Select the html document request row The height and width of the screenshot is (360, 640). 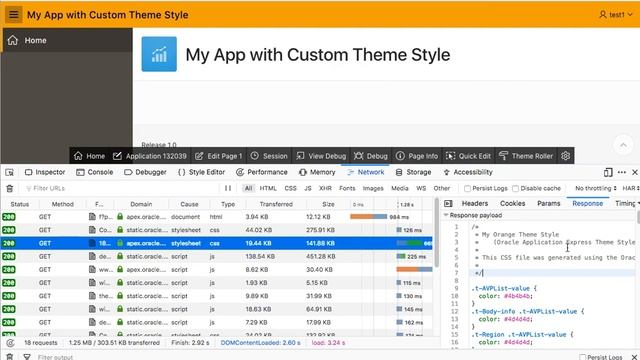pyautogui.click(x=216, y=217)
